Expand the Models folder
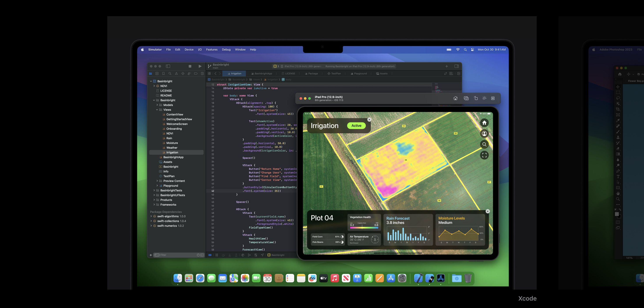 pos(157,105)
